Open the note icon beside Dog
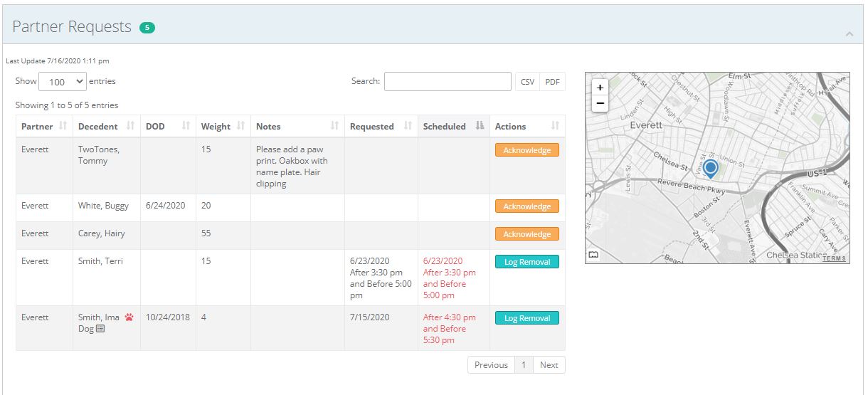 pyautogui.click(x=100, y=329)
